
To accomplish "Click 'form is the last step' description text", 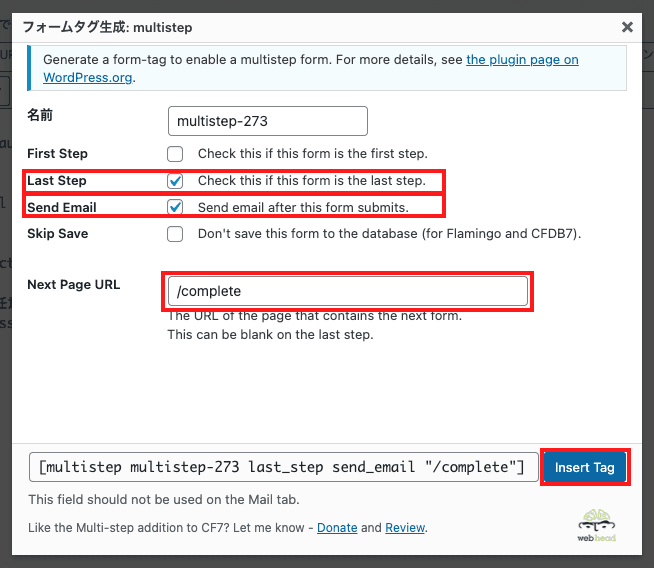I will coord(311,181).
